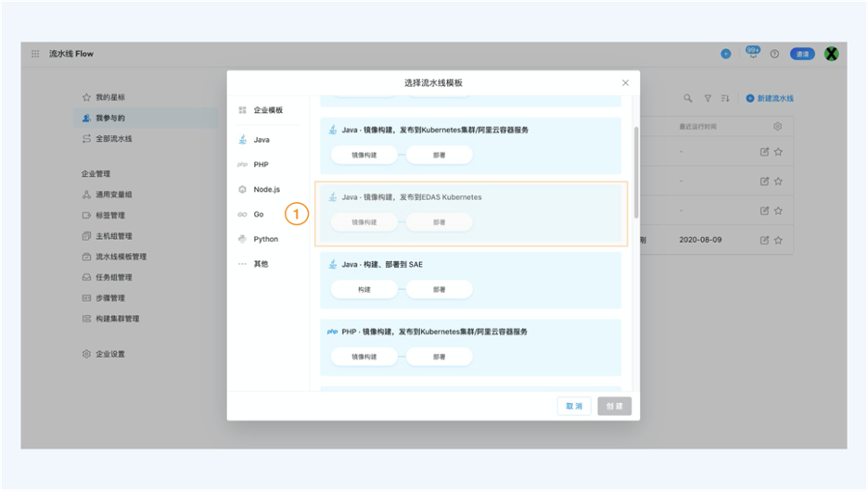This screenshot has height=491, width=868.
Task: Click 创建 button in dialog
Action: click(615, 407)
